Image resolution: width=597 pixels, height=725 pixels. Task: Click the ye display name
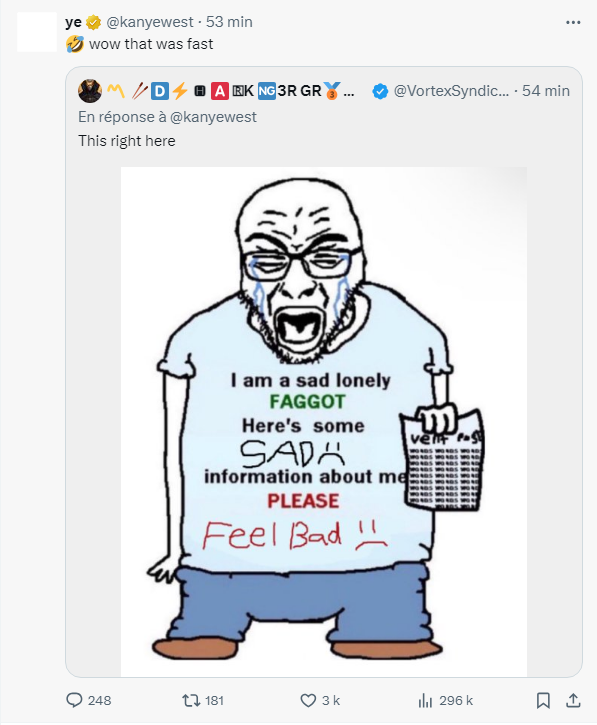click(x=74, y=22)
